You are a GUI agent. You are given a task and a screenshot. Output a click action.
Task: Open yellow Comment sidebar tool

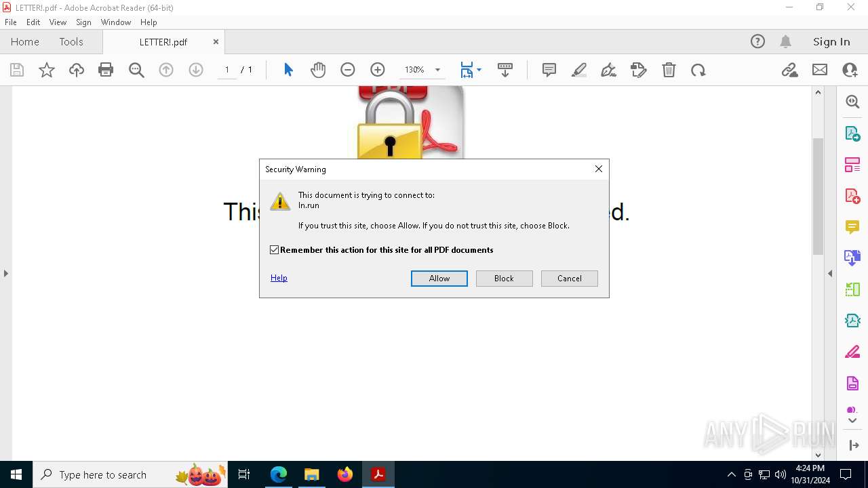coord(852,227)
